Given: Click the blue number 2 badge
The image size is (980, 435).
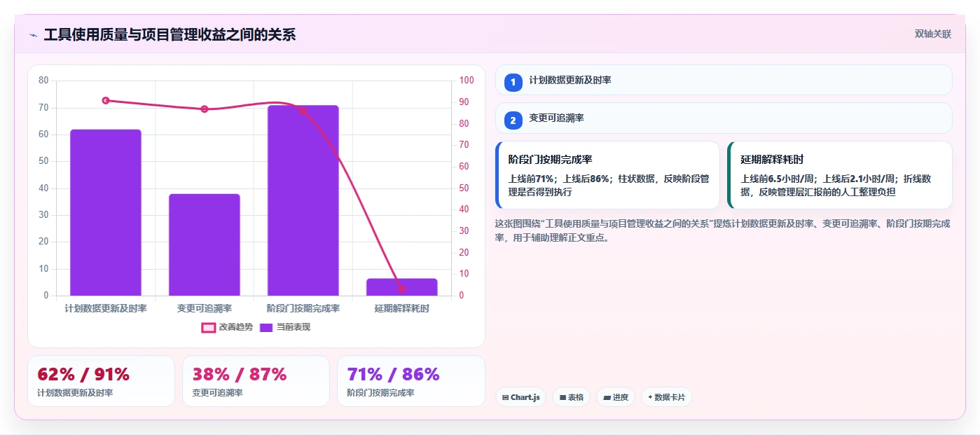Looking at the screenshot, I should pos(513,120).
